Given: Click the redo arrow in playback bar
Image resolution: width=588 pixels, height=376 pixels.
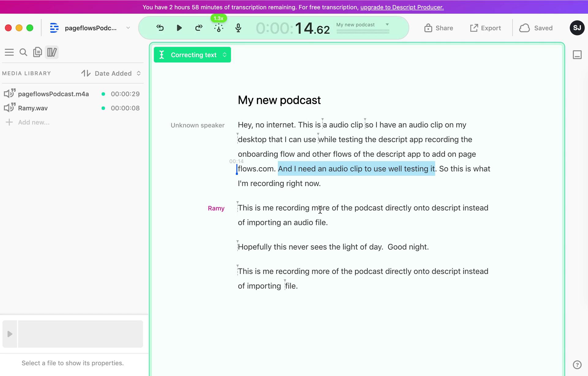Looking at the screenshot, I should point(199,28).
